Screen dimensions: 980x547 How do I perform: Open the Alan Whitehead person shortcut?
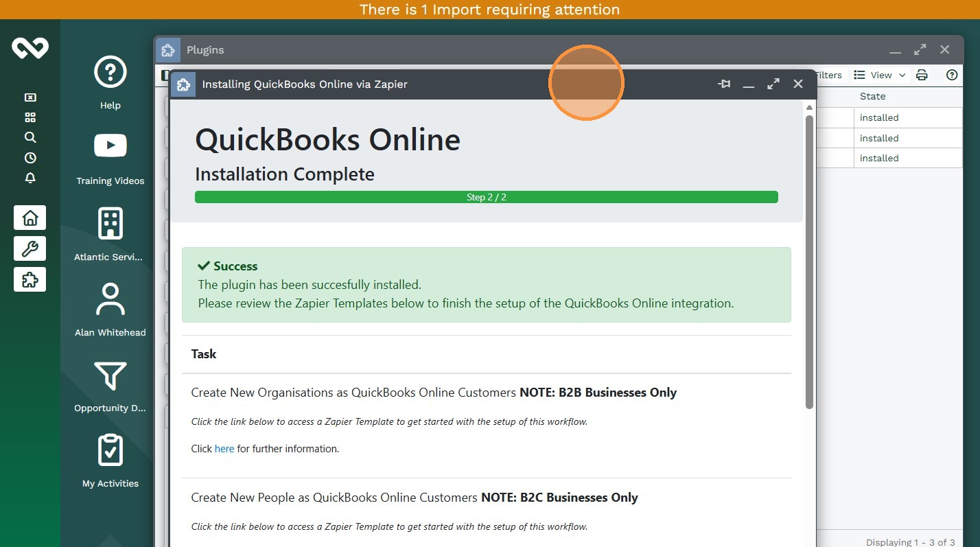pos(110,310)
